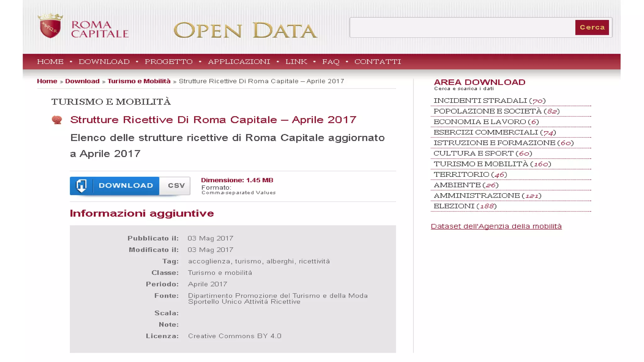
Task: Click Turismo e Mobilità breadcrumb link
Action: (x=139, y=81)
